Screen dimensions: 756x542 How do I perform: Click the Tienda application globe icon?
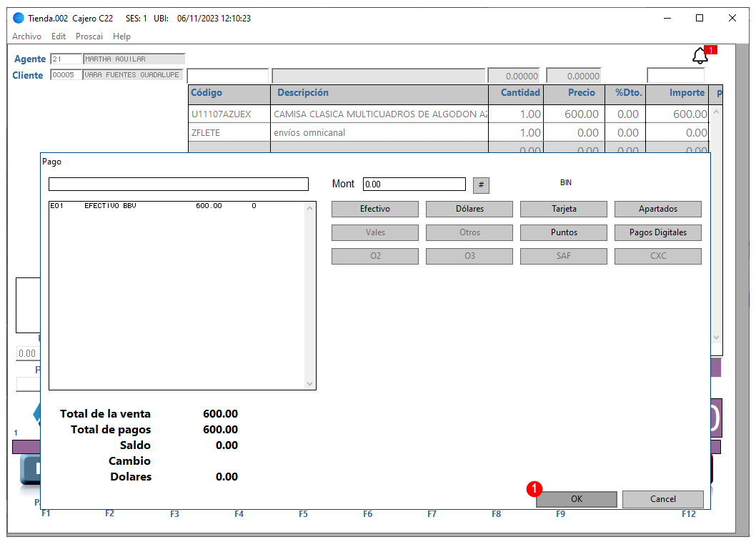(19, 19)
